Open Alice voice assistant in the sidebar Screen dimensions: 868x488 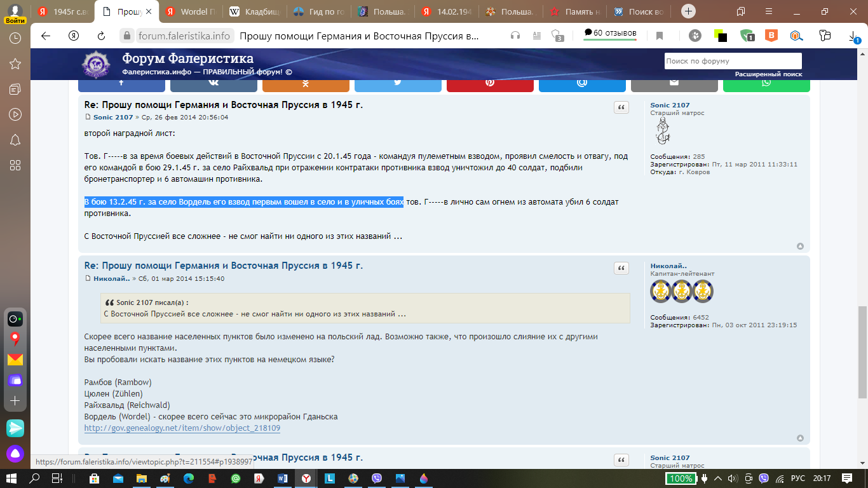coord(15,454)
